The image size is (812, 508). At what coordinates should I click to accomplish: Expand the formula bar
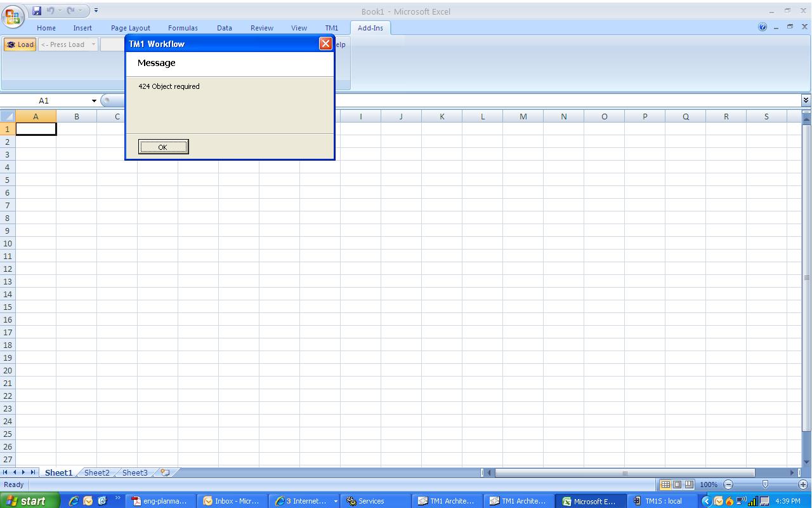coord(806,100)
